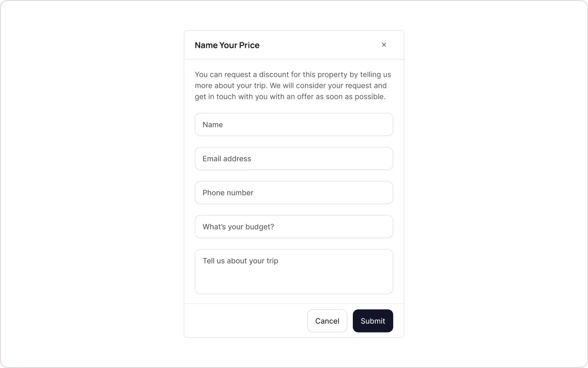Image resolution: width=588 pixels, height=368 pixels.
Task: Click the "Name" placeholder text
Action: tap(213, 125)
